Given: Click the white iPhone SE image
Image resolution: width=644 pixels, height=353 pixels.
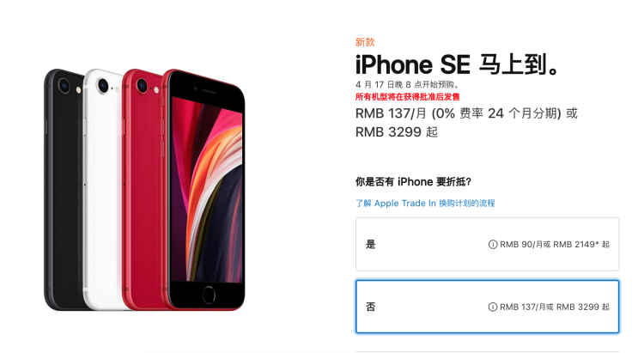Looking at the screenshot, I should pos(103,189).
